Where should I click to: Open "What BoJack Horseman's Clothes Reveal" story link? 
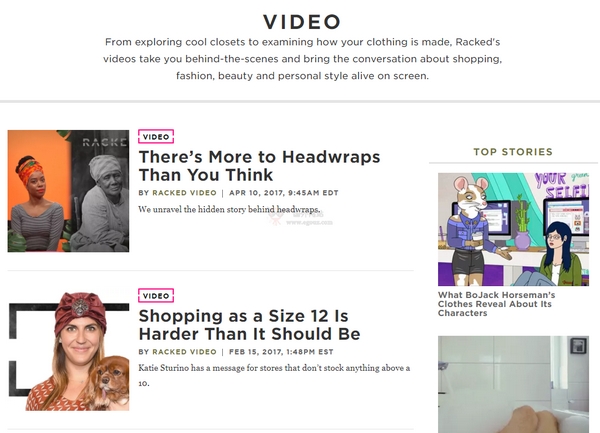point(496,304)
